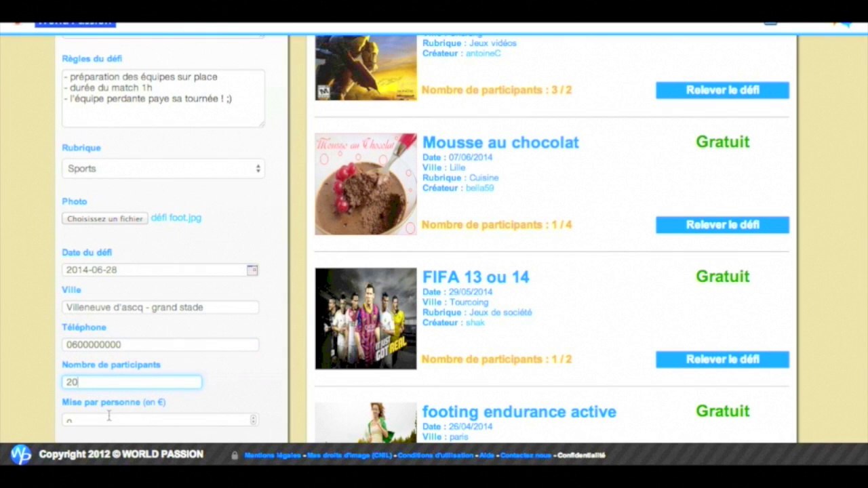Click Nombre de participants : 3 / 2 text
The image size is (868, 488).
(x=497, y=90)
